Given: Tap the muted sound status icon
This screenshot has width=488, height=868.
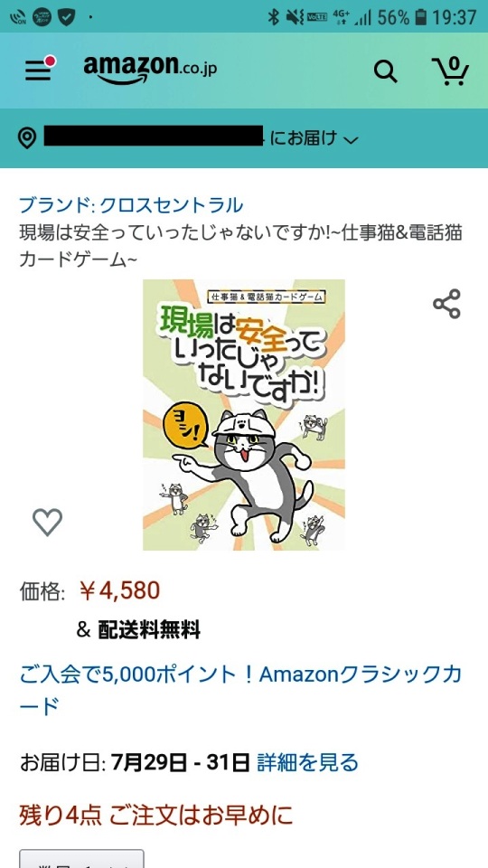Looking at the screenshot, I should [x=295, y=17].
